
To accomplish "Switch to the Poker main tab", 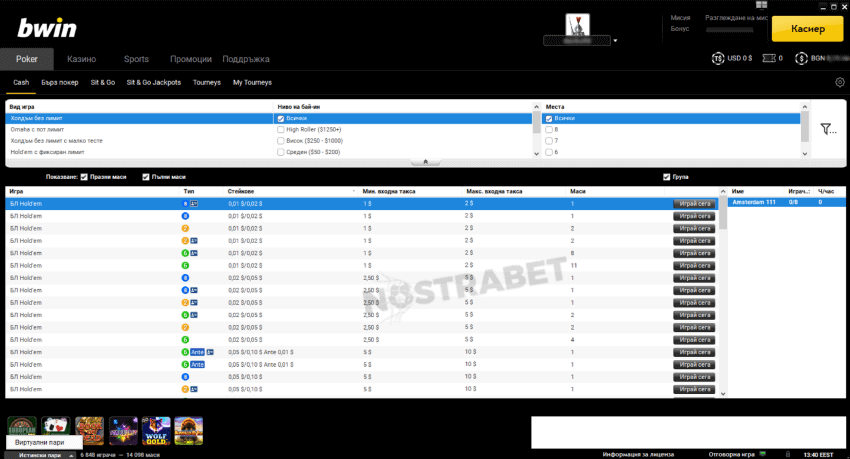I will [x=27, y=59].
